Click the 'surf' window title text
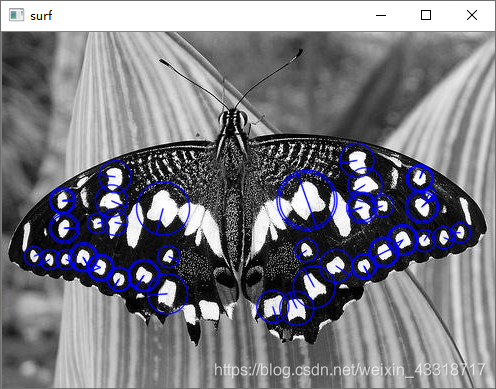This screenshot has width=496, height=389. (41, 16)
